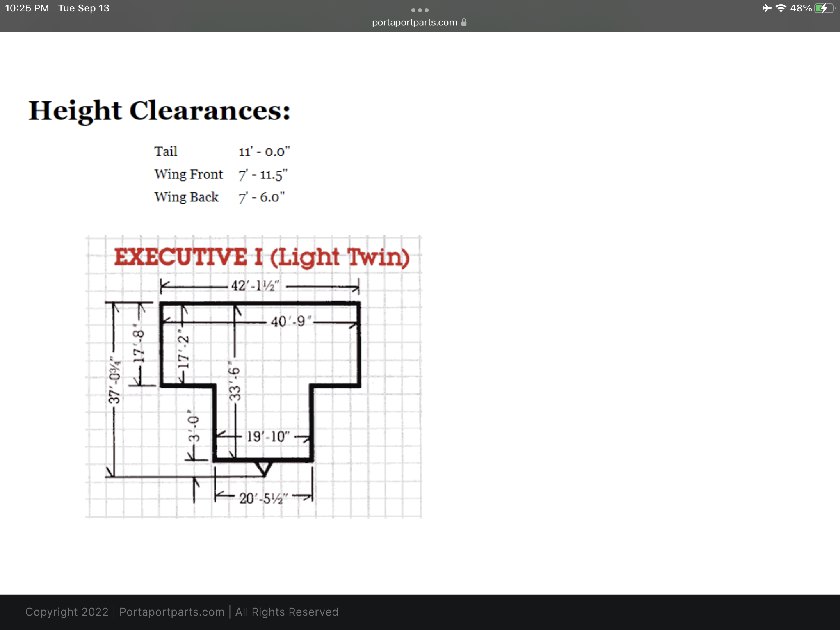Tap the 10:25 PM clock

[27, 8]
